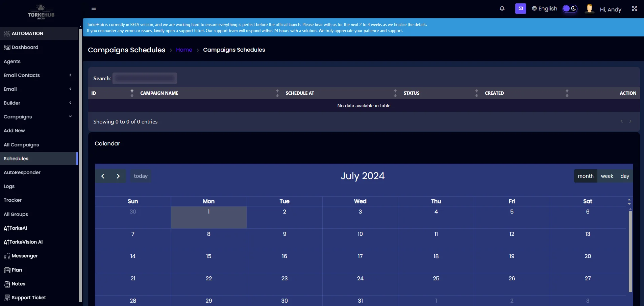This screenshot has width=644, height=306.
Task: Sort table by Campaign Name column
Action: (x=277, y=93)
